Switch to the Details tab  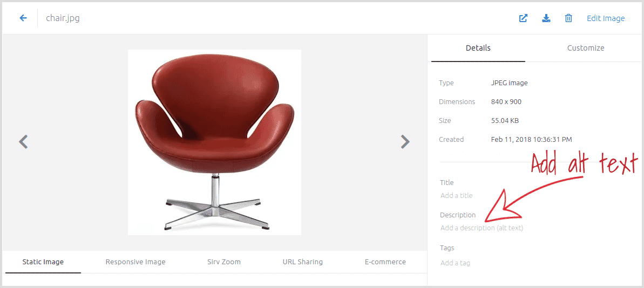[478, 48]
